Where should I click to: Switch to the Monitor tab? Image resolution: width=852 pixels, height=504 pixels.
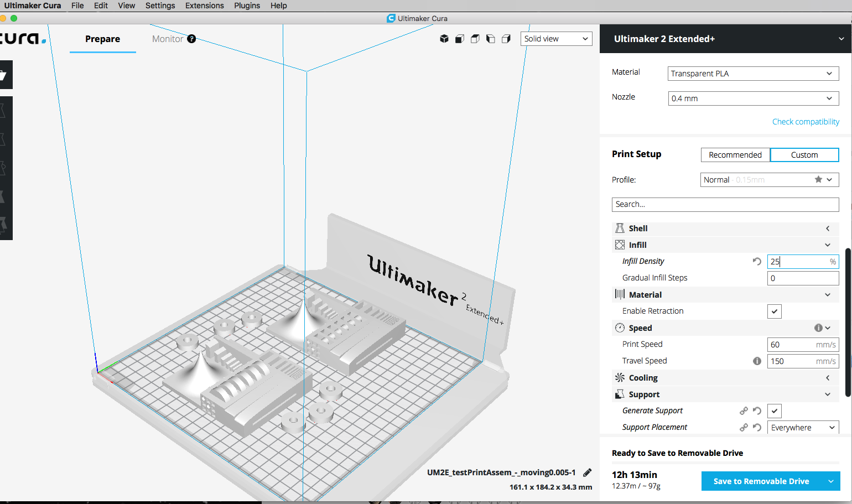[168, 39]
